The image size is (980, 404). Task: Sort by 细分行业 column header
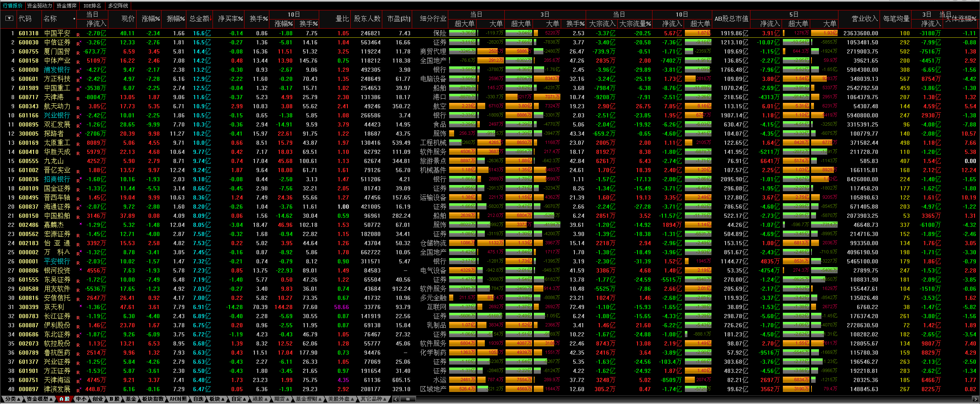coord(433,19)
